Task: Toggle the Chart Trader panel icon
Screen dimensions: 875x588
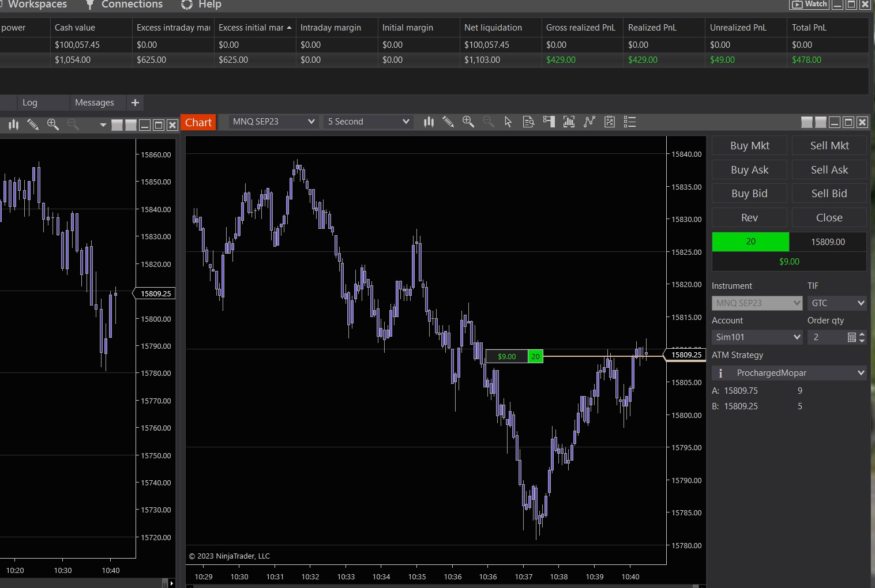Action: (549, 122)
